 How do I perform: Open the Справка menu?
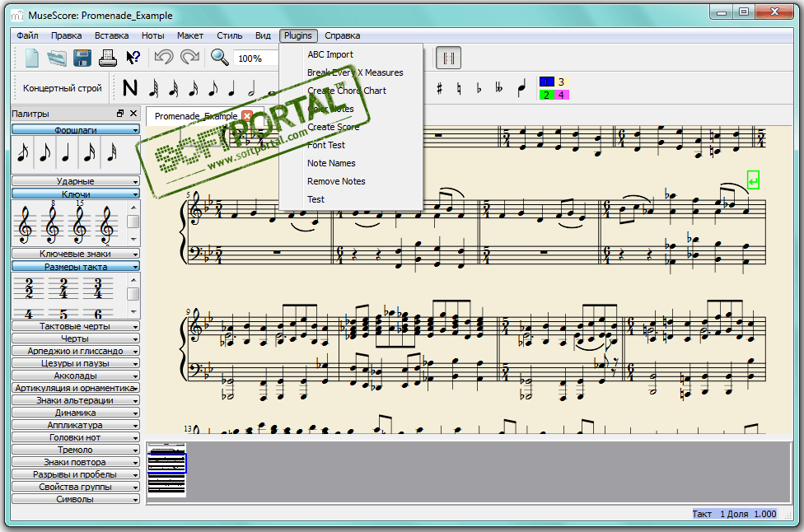click(342, 35)
